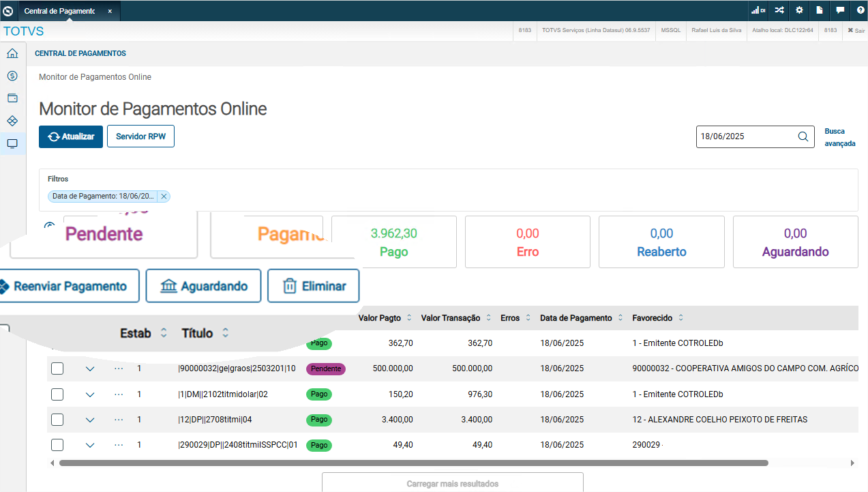Viewport: 868px width, 492px height.
Task: Open the diamond-shaped Pix sidebar icon
Action: (12, 121)
